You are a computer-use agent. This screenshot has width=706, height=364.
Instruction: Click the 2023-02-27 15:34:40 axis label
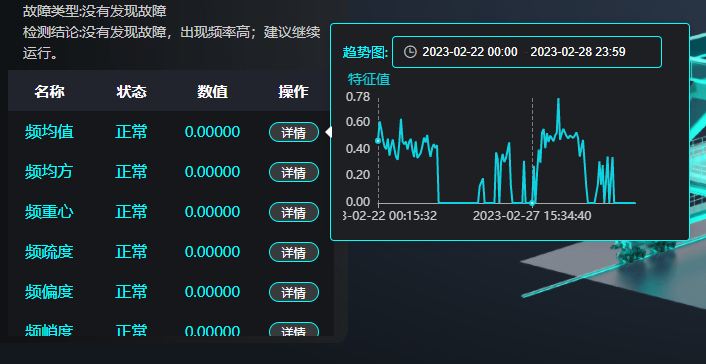click(532, 216)
